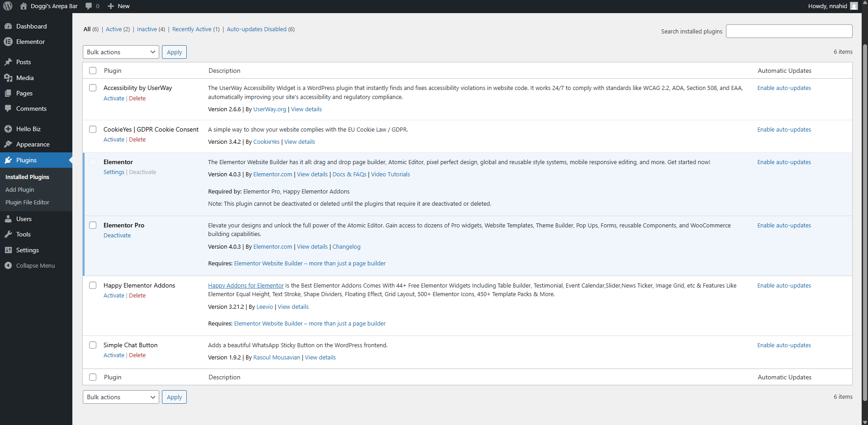Check the Elementor Pro plugin checkbox
This screenshot has height=425, width=868.
93,225
